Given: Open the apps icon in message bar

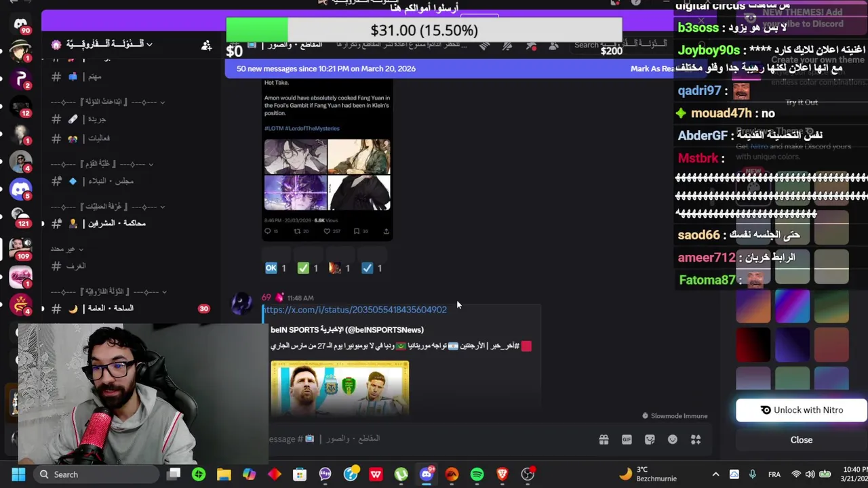Looking at the screenshot, I should pos(696,440).
